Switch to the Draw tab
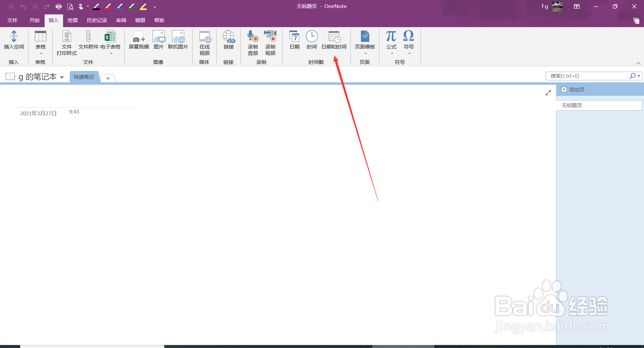 tap(72, 20)
